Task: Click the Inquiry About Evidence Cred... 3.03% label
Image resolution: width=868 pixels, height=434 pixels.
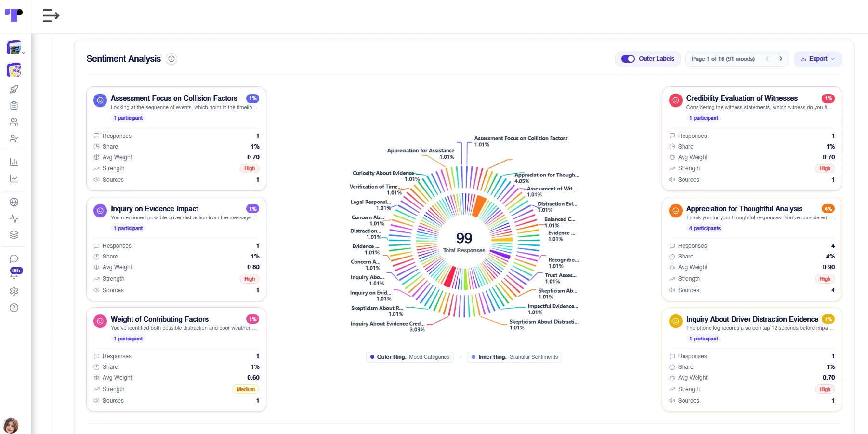Action: pos(388,326)
